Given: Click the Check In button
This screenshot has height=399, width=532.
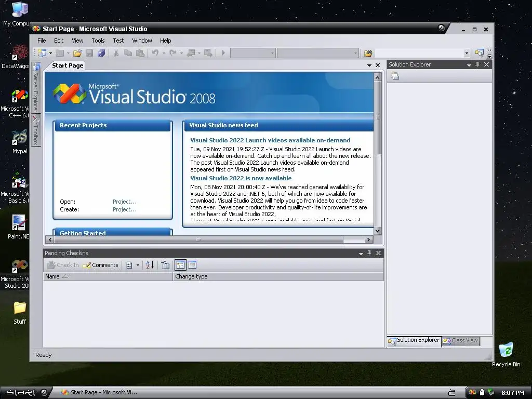Looking at the screenshot, I should click(x=63, y=265).
